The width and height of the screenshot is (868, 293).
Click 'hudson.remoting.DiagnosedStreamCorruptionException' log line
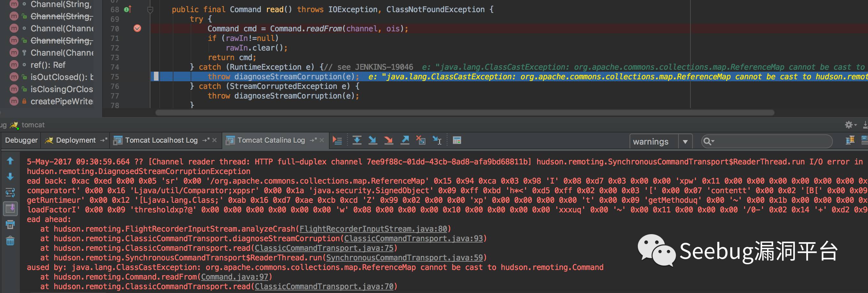139,171
